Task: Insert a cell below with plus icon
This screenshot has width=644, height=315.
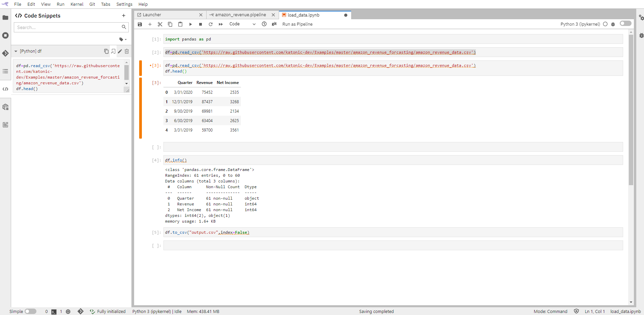Action: click(150, 24)
